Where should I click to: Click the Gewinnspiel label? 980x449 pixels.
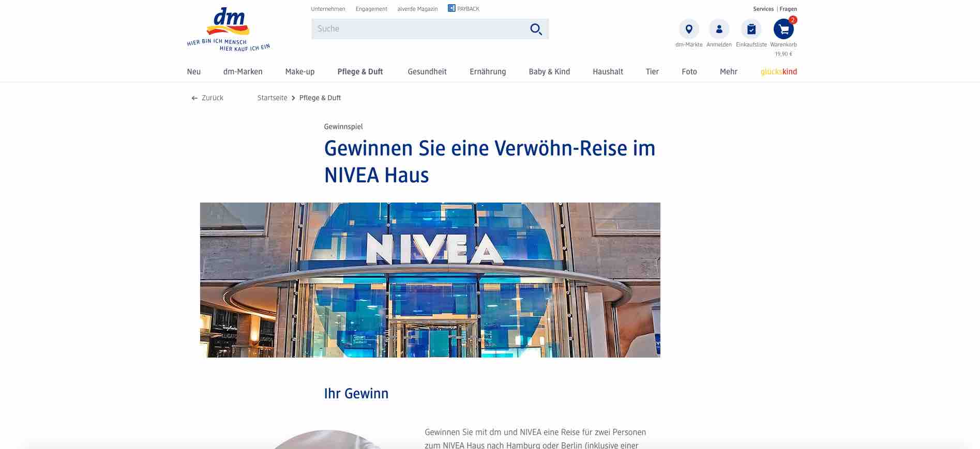(x=343, y=127)
